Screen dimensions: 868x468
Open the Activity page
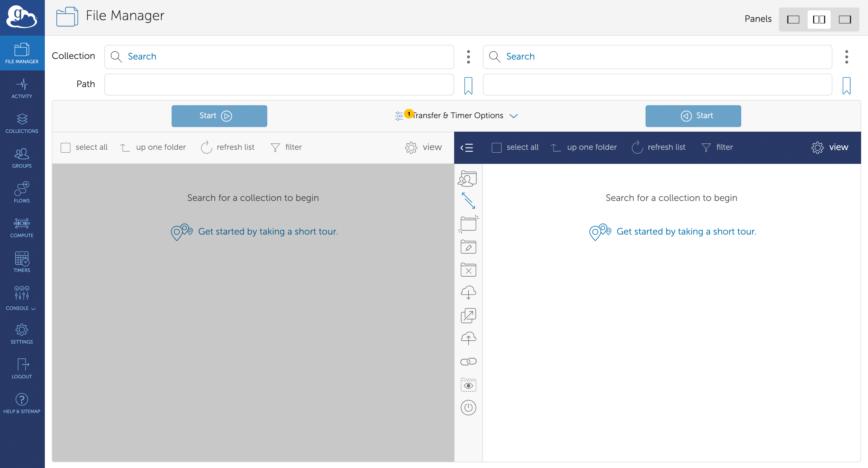(22, 89)
